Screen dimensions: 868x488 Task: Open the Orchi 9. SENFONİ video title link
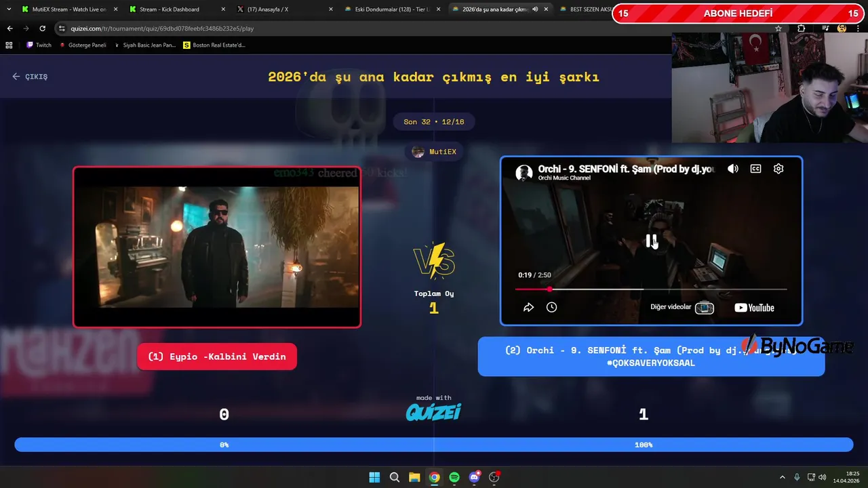point(626,169)
